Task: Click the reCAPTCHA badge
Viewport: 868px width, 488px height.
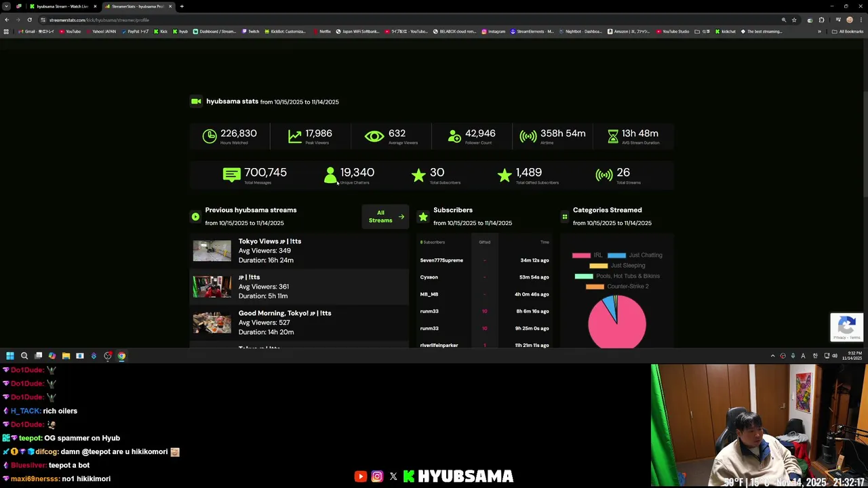Action: [x=847, y=327]
